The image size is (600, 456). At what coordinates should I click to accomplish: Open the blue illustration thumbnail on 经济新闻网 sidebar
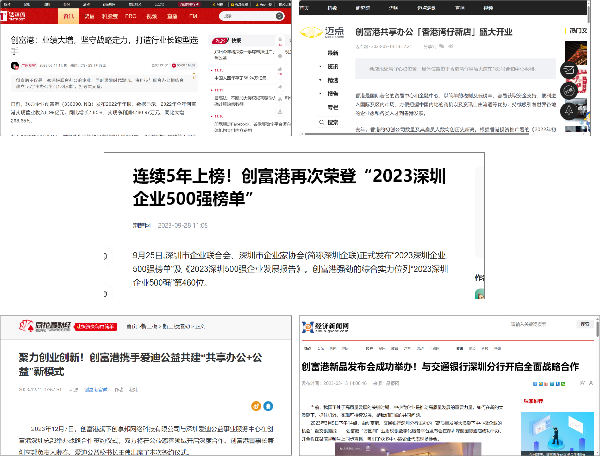[x=557, y=433]
